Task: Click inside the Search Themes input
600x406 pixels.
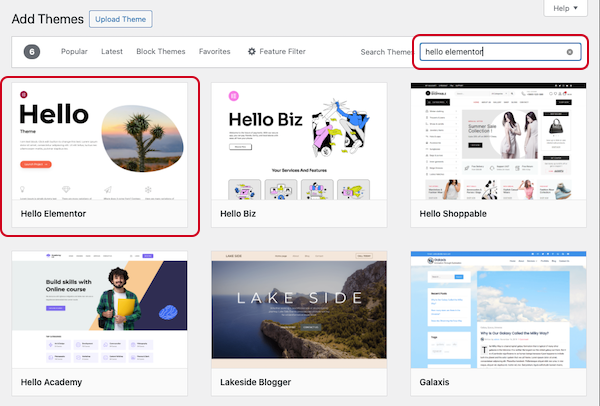Action: tap(490, 52)
